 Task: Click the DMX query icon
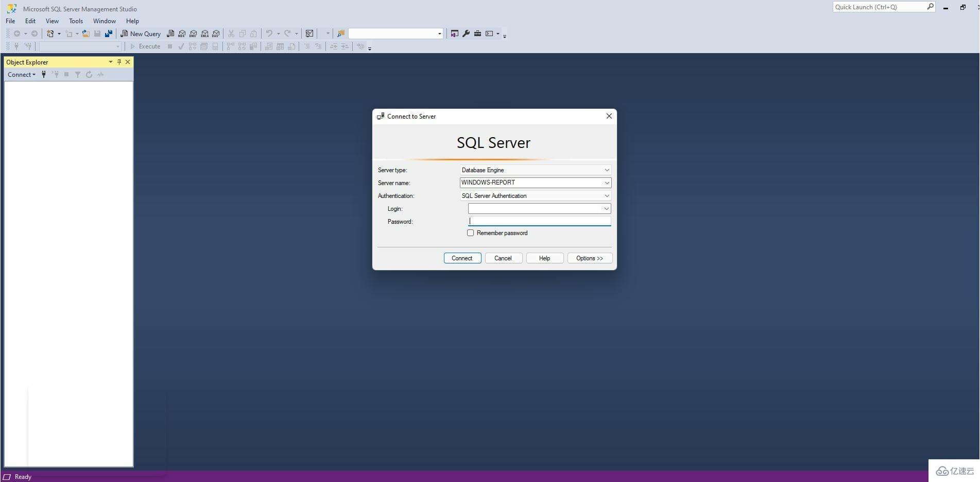point(193,34)
